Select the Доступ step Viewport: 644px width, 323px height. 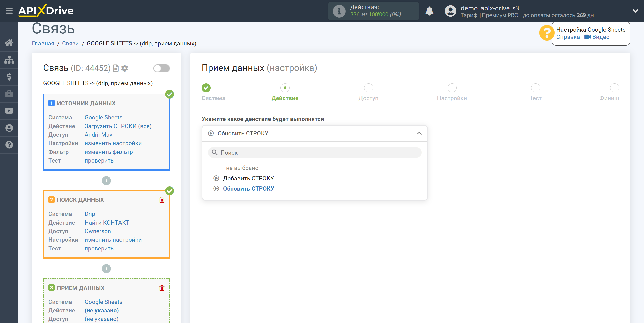coord(369,88)
